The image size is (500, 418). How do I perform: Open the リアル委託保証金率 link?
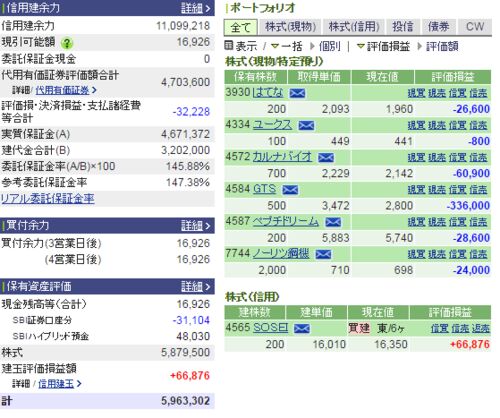[48, 199]
